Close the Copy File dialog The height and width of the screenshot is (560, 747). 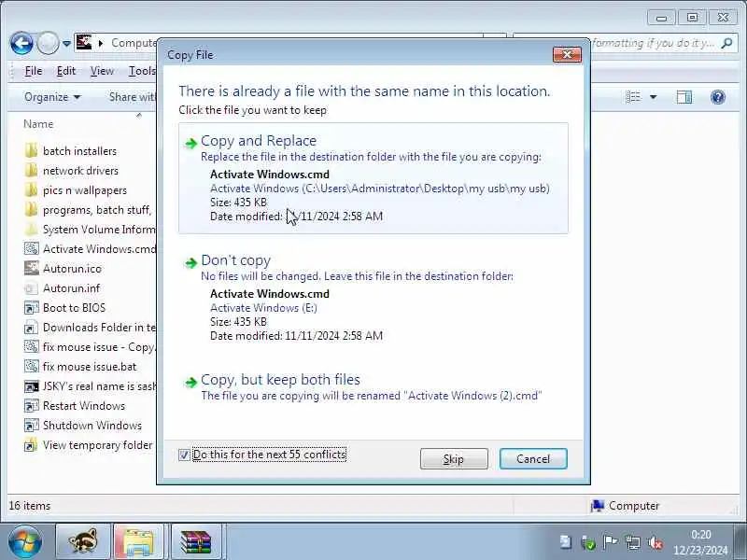[567, 55]
